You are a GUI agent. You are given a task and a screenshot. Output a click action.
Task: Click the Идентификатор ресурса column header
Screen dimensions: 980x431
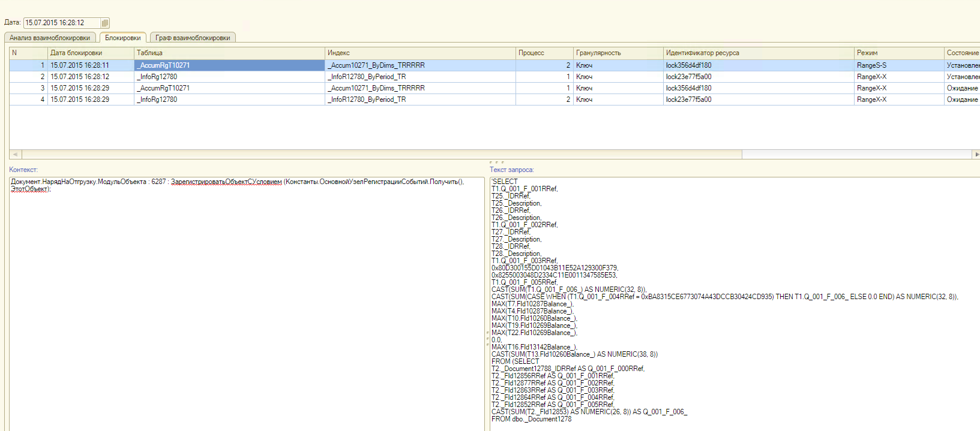click(x=759, y=53)
